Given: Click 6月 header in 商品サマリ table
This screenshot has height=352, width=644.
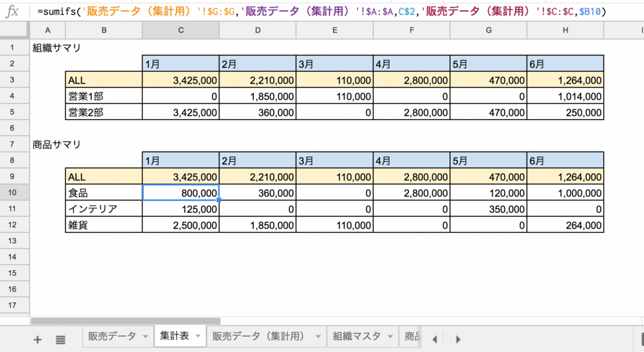Looking at the screenshot, I should pos(565,161).
